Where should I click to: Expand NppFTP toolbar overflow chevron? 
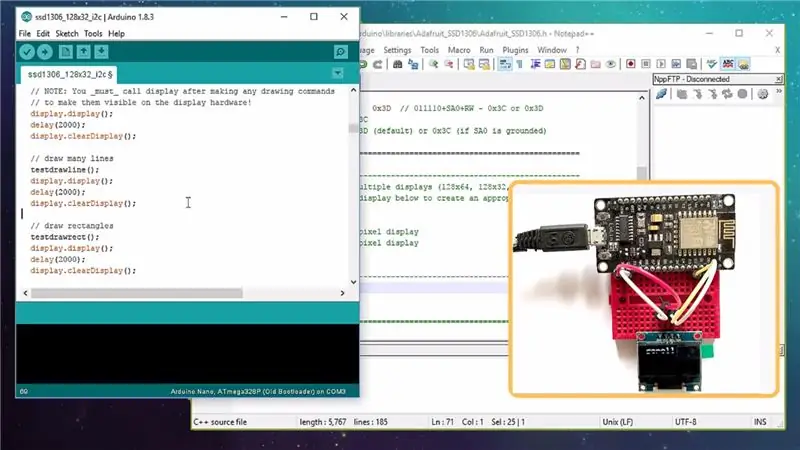coord(779,91)
